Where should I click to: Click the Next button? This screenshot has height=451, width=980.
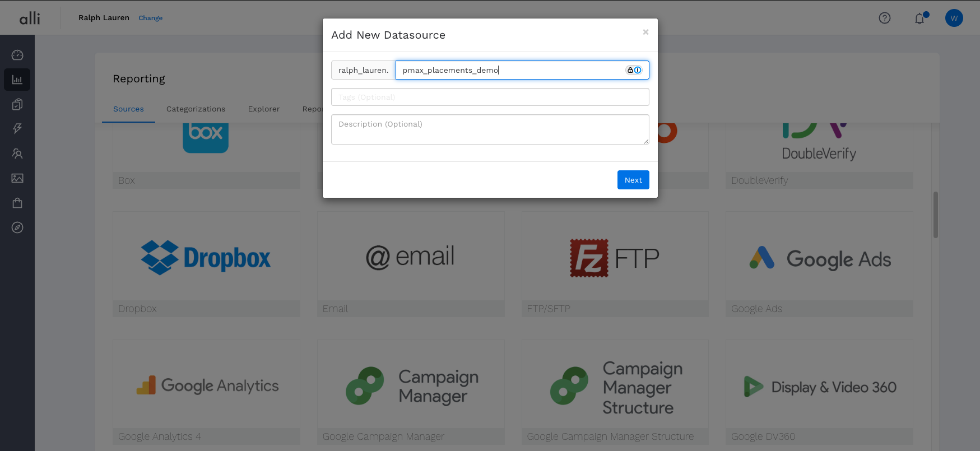tap(633, 180)
